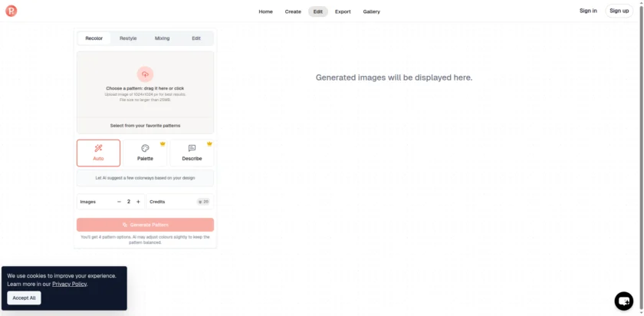Open Export in the top navigation
Screen dimensions: 644x316
tap(343, 12)
